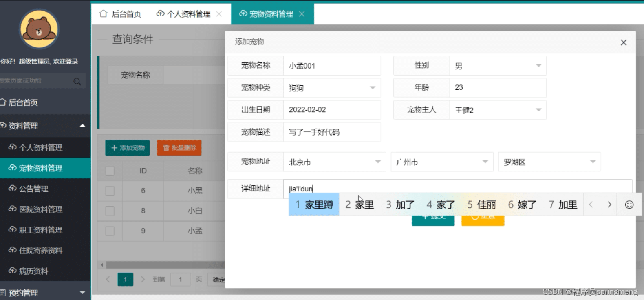
Task: Click the table horizontal scrollbar left arrow
Action: click(x=102, y=265)
